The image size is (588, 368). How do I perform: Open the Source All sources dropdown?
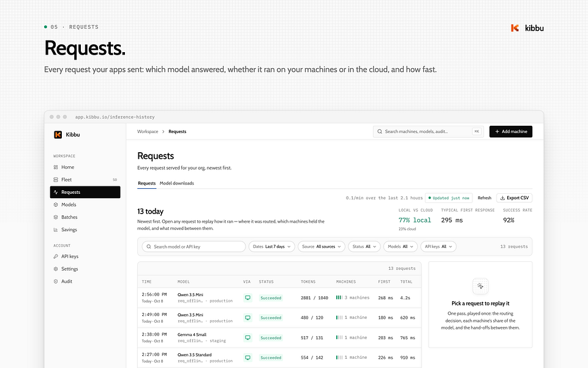(x=322, y=247)
